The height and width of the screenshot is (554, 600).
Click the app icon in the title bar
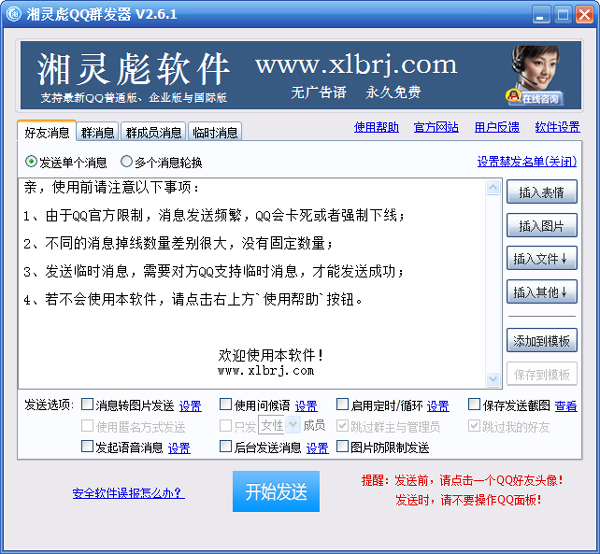tap(14, 15)
